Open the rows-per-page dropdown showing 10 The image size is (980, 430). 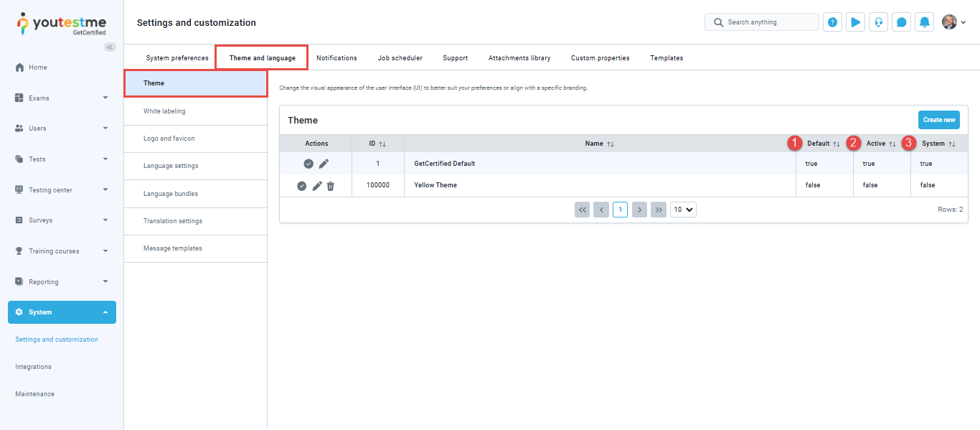(x=683, y=210)
